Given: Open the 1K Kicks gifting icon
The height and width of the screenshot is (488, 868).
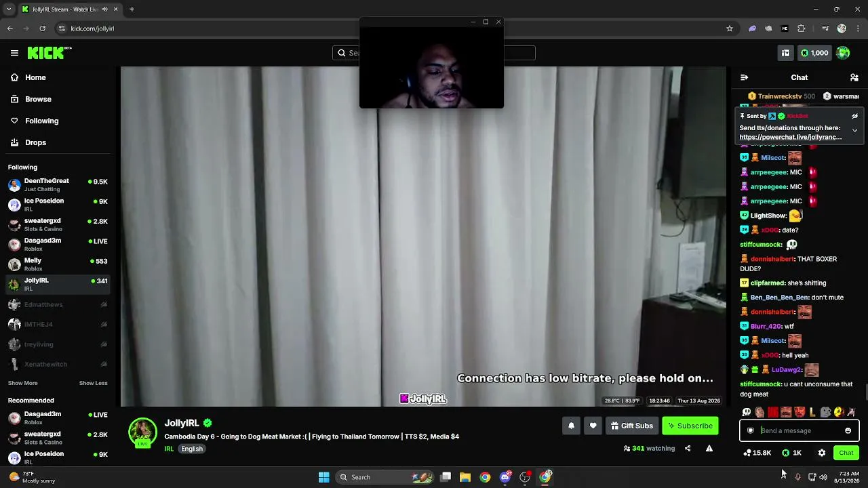Looking at the screenshot, I should tap(792, 453).
